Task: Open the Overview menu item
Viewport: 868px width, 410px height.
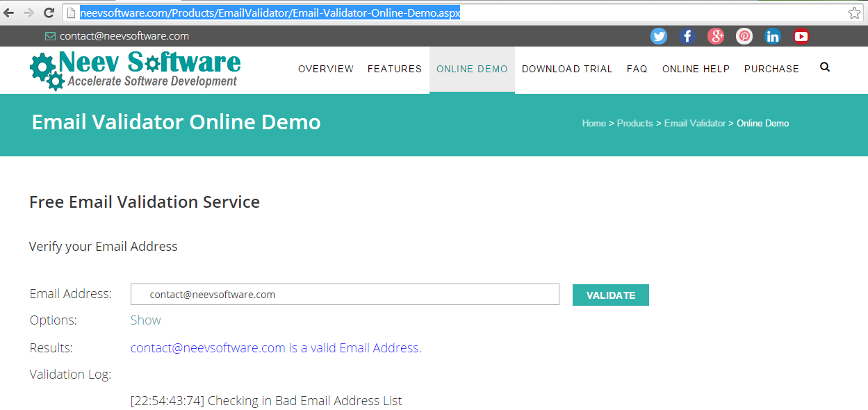Action: (x=326, y=69)
